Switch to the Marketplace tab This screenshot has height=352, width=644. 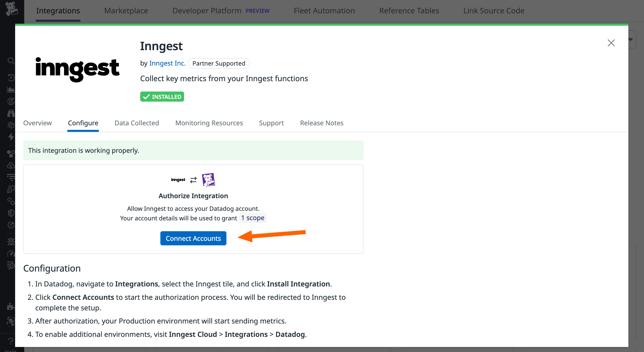tap(126, 11)
